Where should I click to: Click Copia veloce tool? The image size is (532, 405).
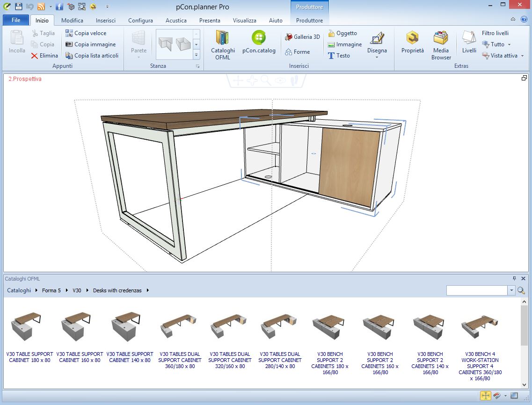coord(86,33)
